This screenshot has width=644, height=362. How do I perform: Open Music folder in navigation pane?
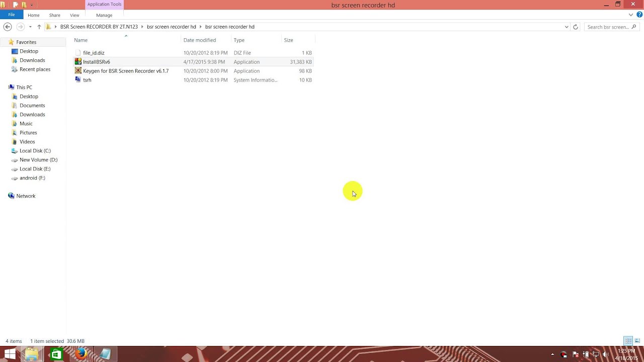pos(26,124)
